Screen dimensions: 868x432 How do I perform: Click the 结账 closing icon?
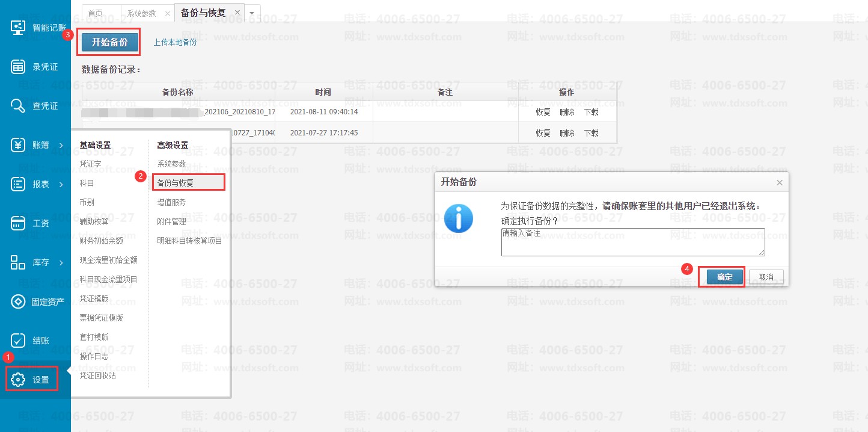coord(19,341)
